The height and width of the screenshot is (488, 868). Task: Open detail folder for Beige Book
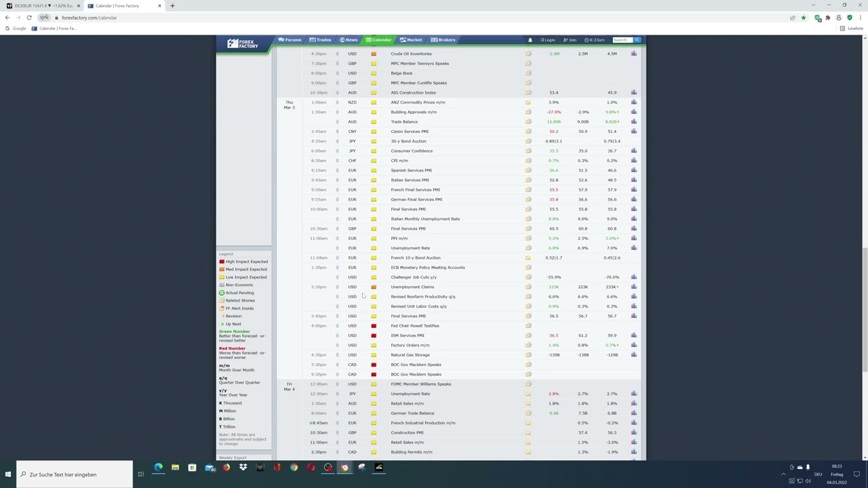pyautogui.click(x=528, y=73)
